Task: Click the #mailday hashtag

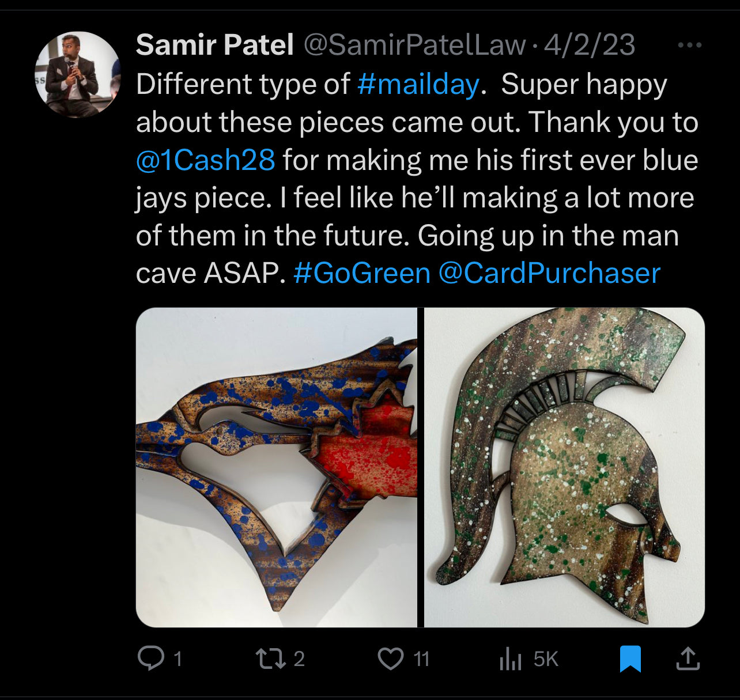Action: click(x=418, y=84)
